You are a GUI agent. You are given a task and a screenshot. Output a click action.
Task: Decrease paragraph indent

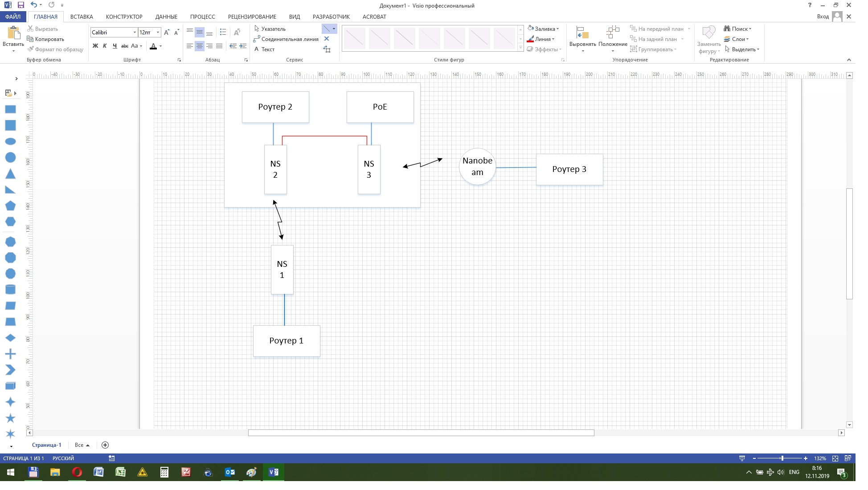point(233,46)
